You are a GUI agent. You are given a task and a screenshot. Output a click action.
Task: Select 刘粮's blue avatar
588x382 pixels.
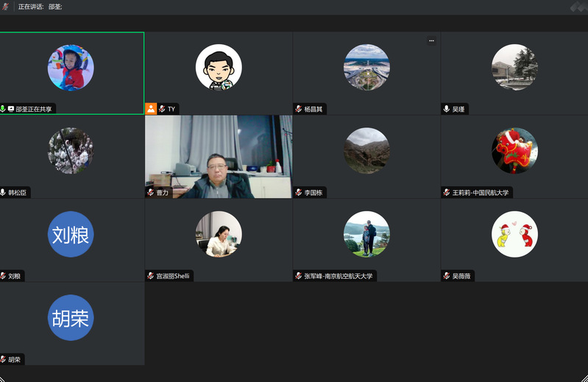71,235
